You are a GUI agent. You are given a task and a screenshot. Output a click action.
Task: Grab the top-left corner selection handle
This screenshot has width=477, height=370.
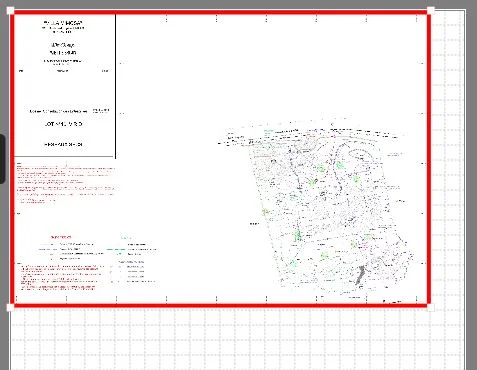click(x=10, y=11)
